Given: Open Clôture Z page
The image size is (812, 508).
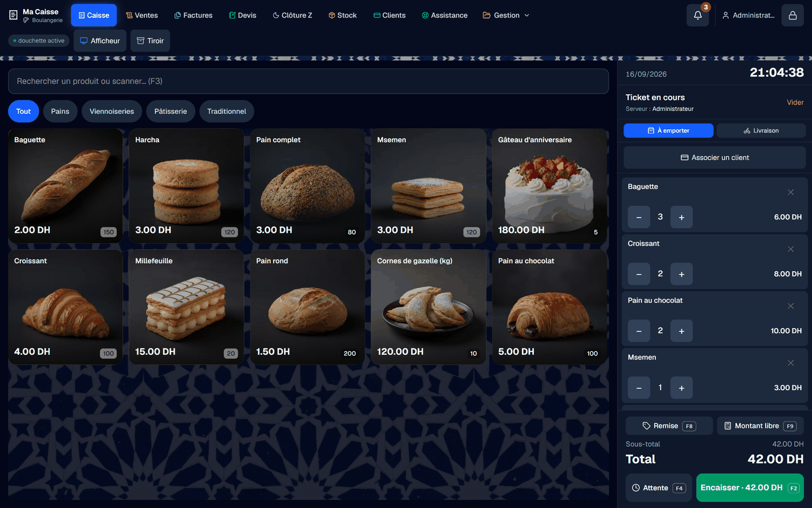Looking at the screenshot, I should (292, 15).
